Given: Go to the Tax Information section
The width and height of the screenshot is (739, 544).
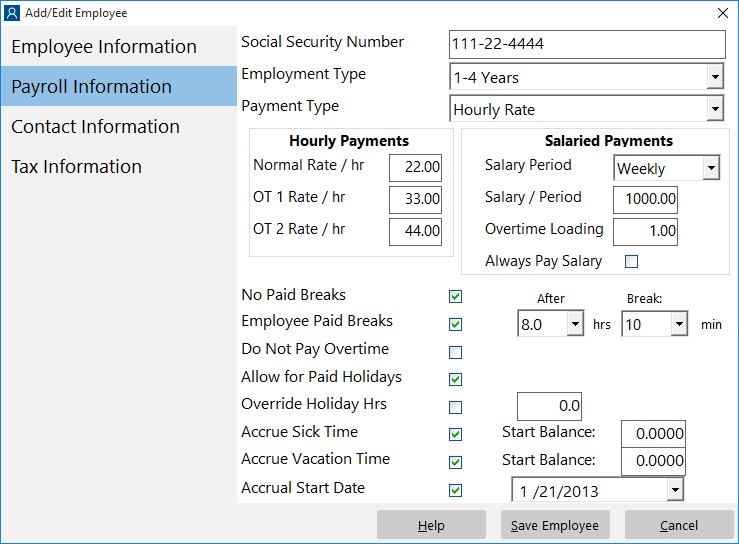Looking at the screenshot, I should (118, 166).
